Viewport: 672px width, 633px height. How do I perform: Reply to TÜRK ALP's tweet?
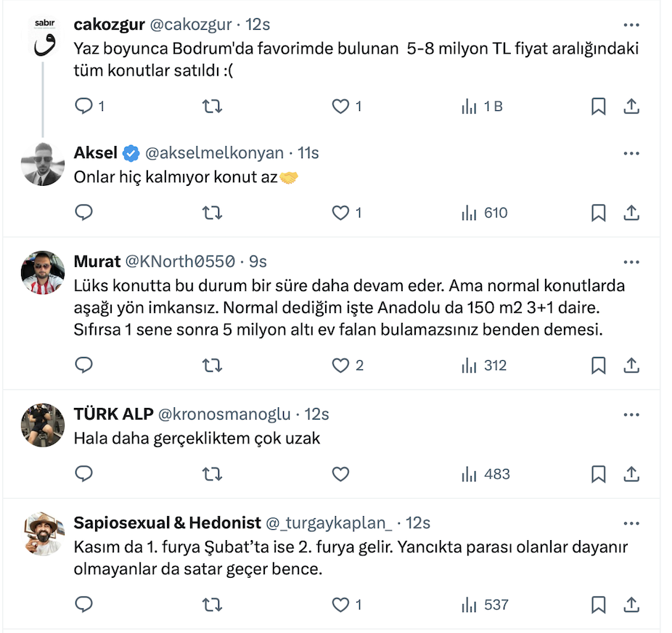tap(84, 474)
